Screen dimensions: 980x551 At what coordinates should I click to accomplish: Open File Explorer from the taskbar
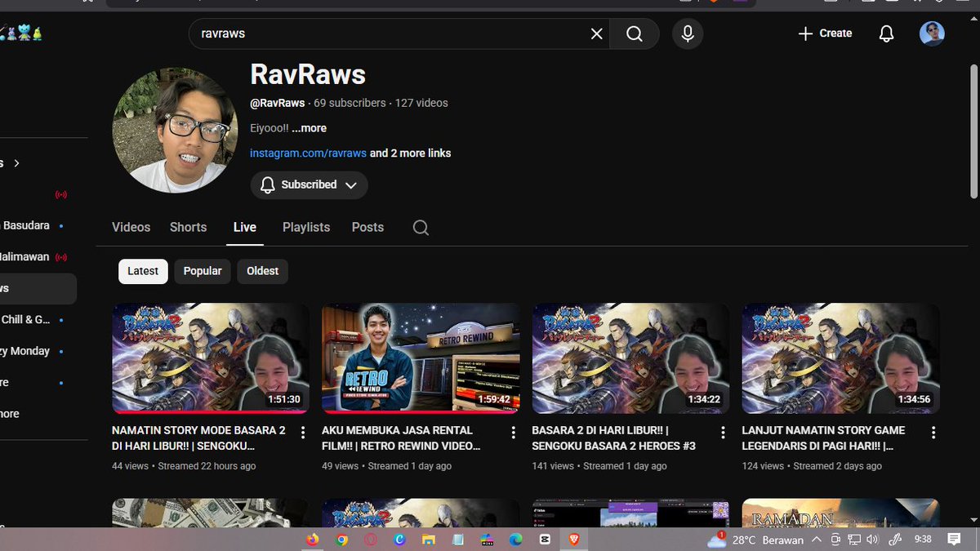pyautogui.click(x=429, y=540)
